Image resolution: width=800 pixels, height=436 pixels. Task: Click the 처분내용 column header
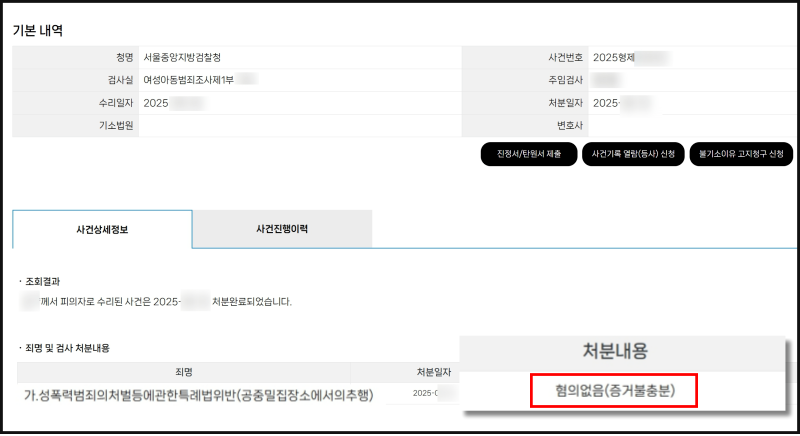point(614,351)
